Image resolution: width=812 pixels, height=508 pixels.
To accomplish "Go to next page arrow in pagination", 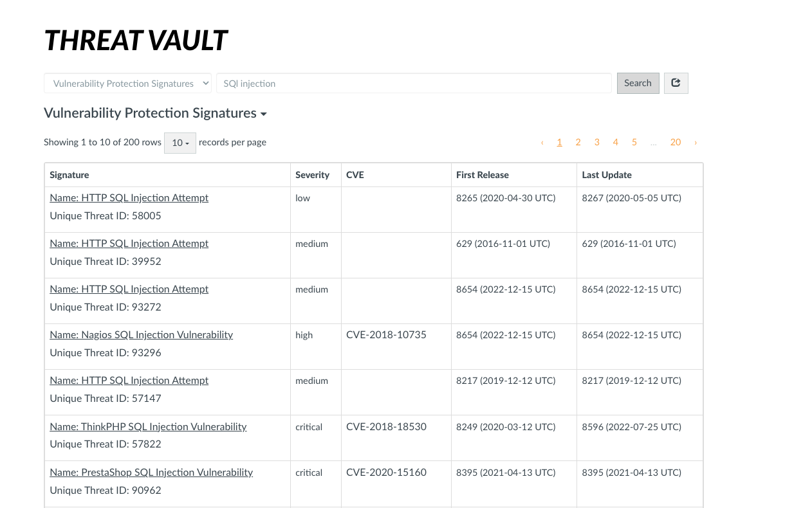I will (696, 143).
